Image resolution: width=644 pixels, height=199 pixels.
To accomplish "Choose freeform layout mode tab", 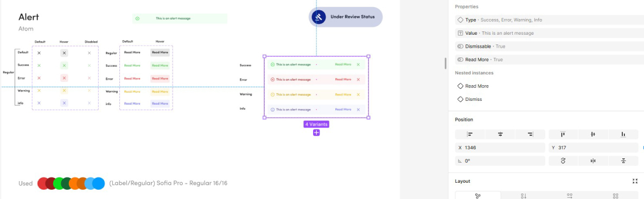I will click(x=478, y=196).
